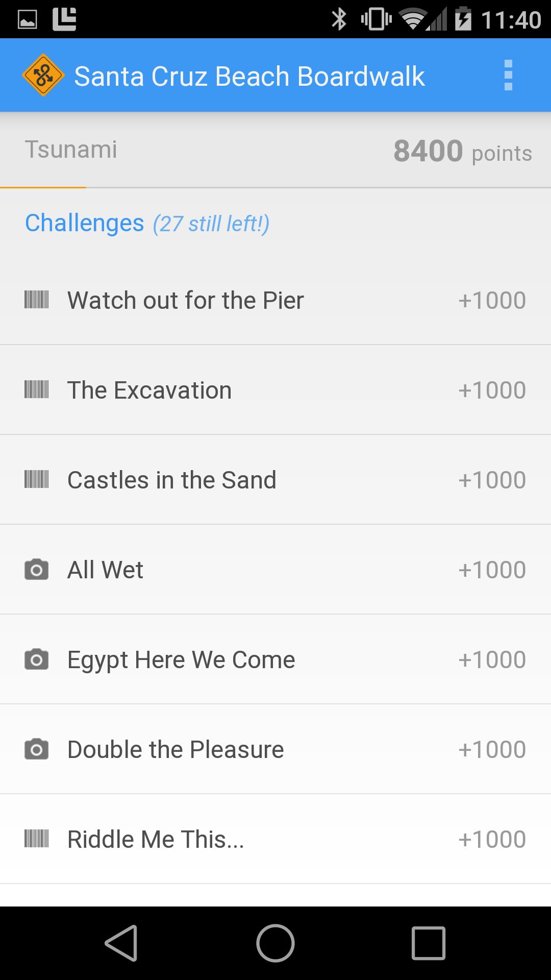The width and height of the screenshot is (551, 980).
Task: Tap the Challenges section header
Action: [x=85, y=223]
